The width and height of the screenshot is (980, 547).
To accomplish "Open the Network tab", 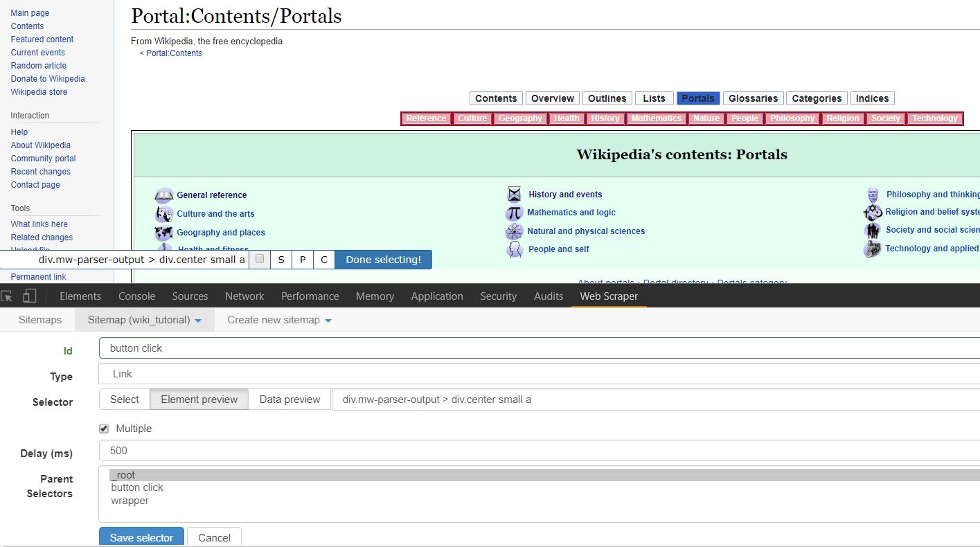I will click(x=244, y=296).
